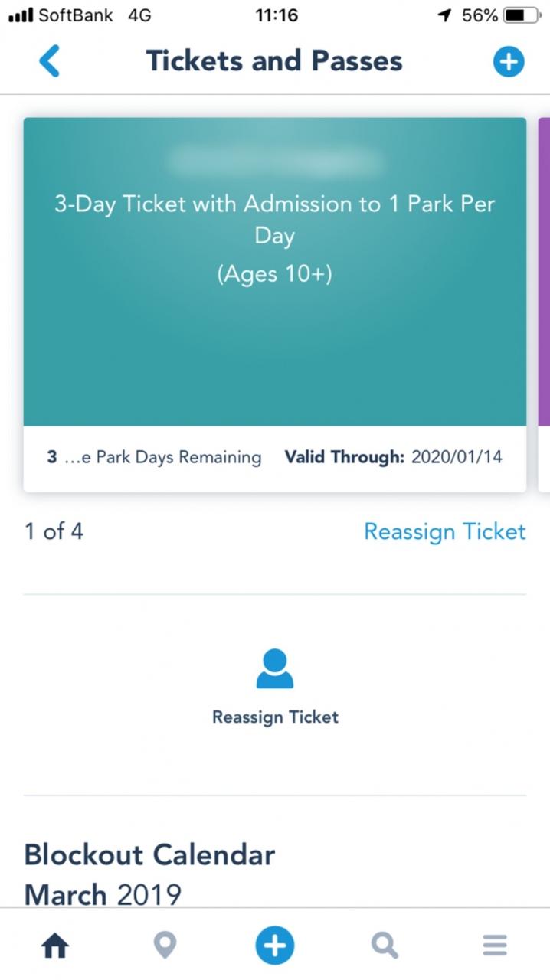Screen dimensions: 550x980
Task: Open search via the magnifying glass icon
Action: point(385,946)
